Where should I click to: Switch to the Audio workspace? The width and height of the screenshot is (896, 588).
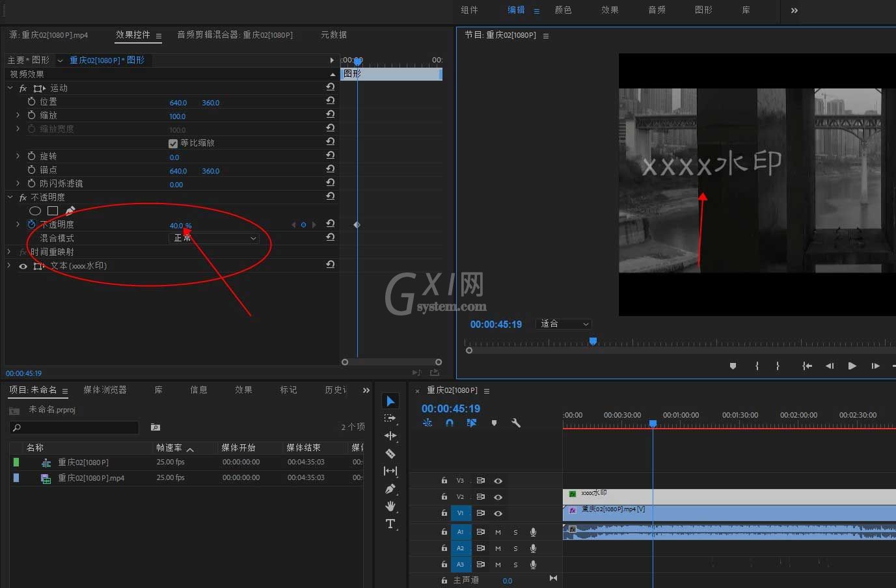(657, 10)
